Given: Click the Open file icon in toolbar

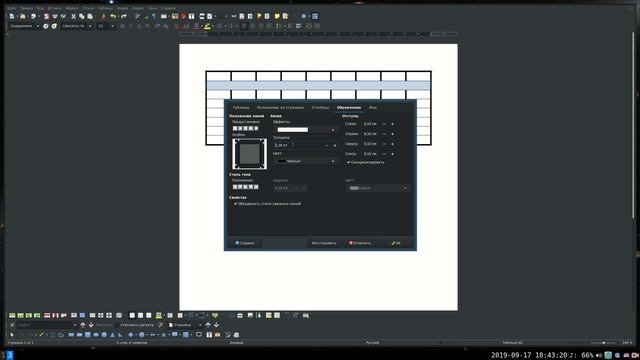Looking at the screenshot, I should coord(22,16).
